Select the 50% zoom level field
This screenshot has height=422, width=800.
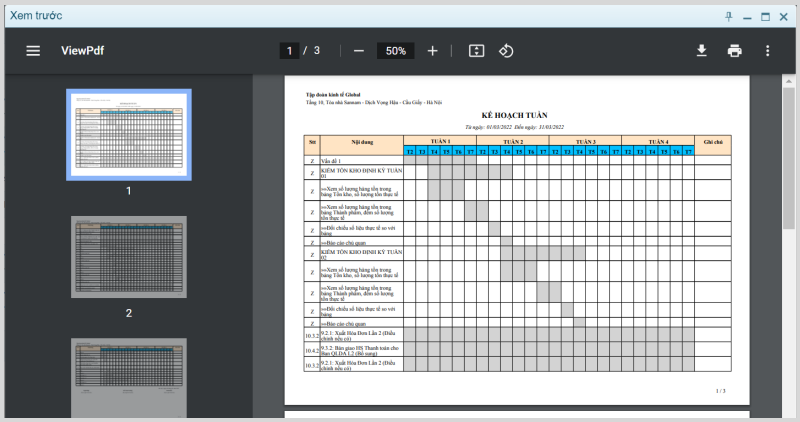click(x=395, y=51)
